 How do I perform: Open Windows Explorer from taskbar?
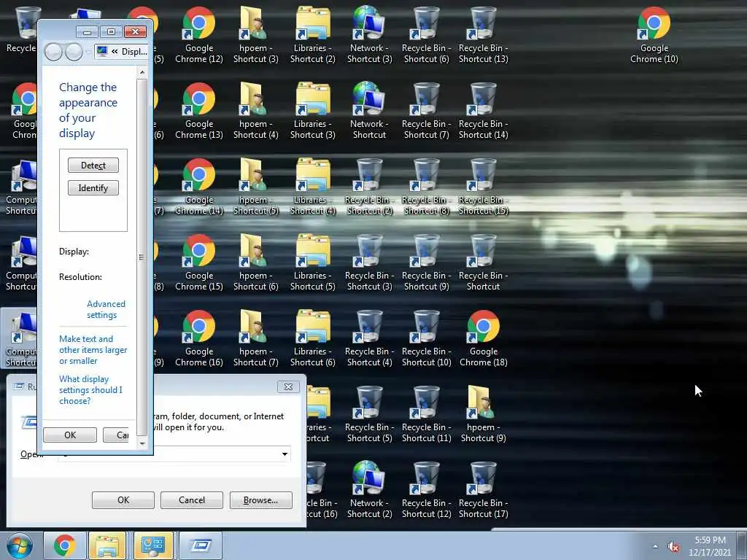(x=108, y=545)
